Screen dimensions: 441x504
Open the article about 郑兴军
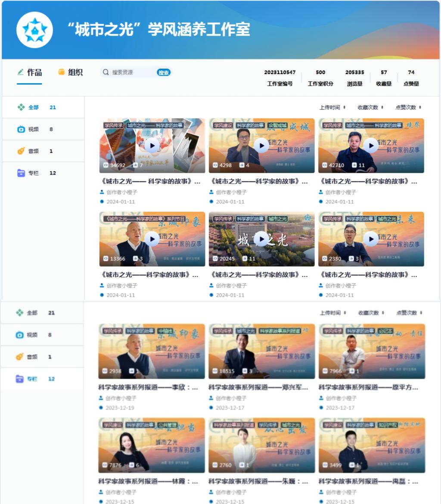(x=258, y=387)
